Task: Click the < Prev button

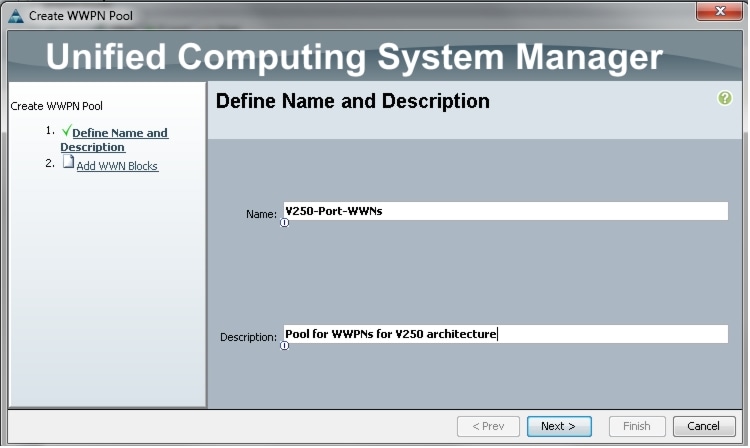Action: pos(488,426)
